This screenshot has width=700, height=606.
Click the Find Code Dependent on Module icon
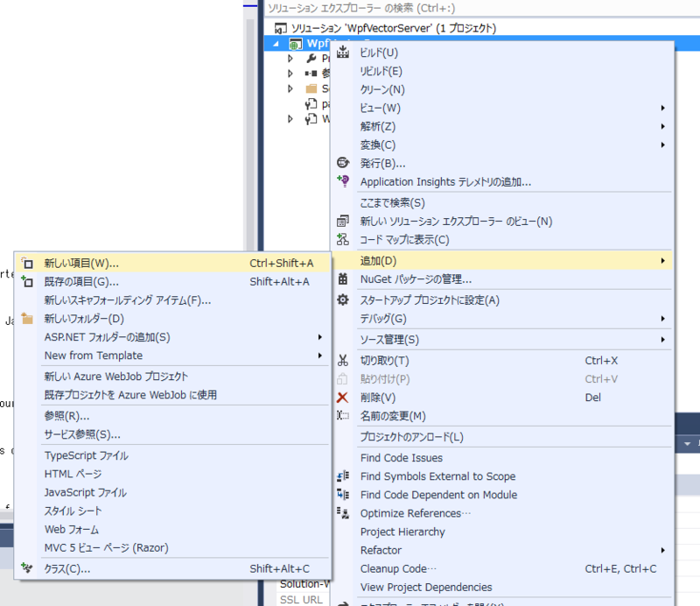click(x=343, y=494)
